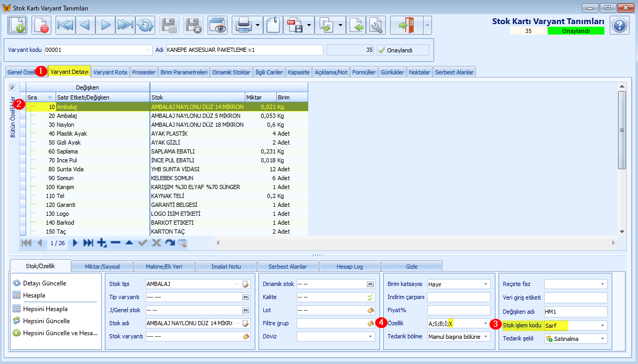The width and height of the screenshot is (638, 364).
Task: Open the wrench settings icon
Action: click(376, 25)
